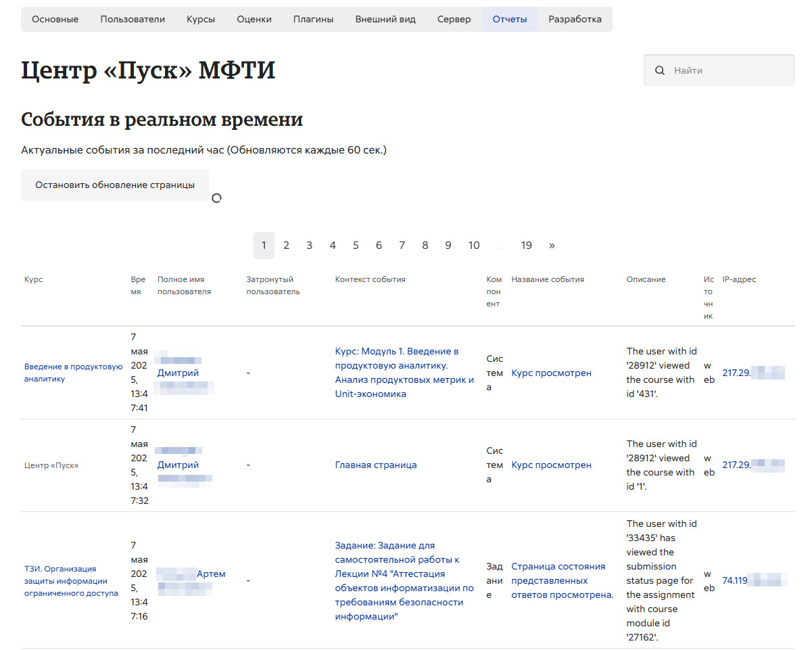Go to pagination page 9
Viewport: 812px width, 650px height.
(x=448, y=246)
